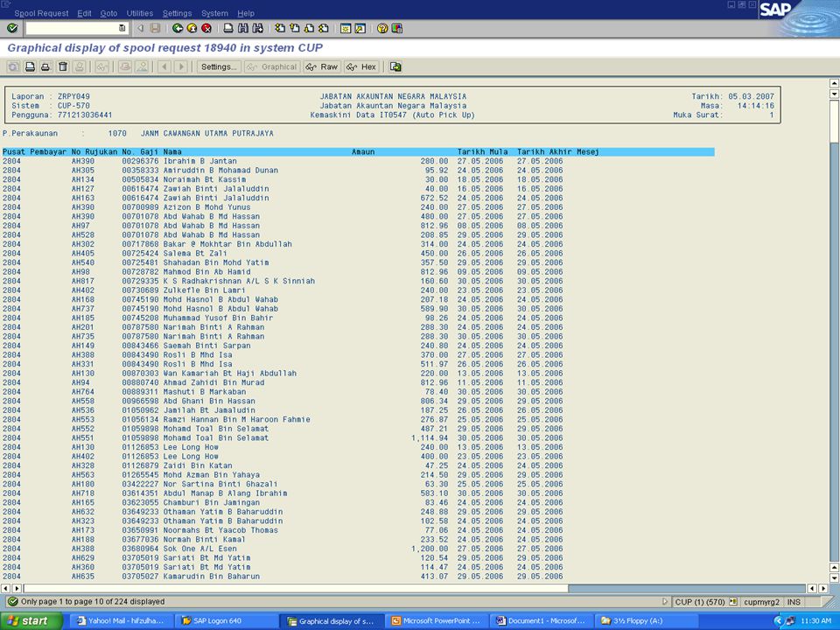The height and width of the screenshot is (630, 840).
Task: Select row Ramzi Hannan Bin M Haroon Fahmie
Action: tap(283, 419)
